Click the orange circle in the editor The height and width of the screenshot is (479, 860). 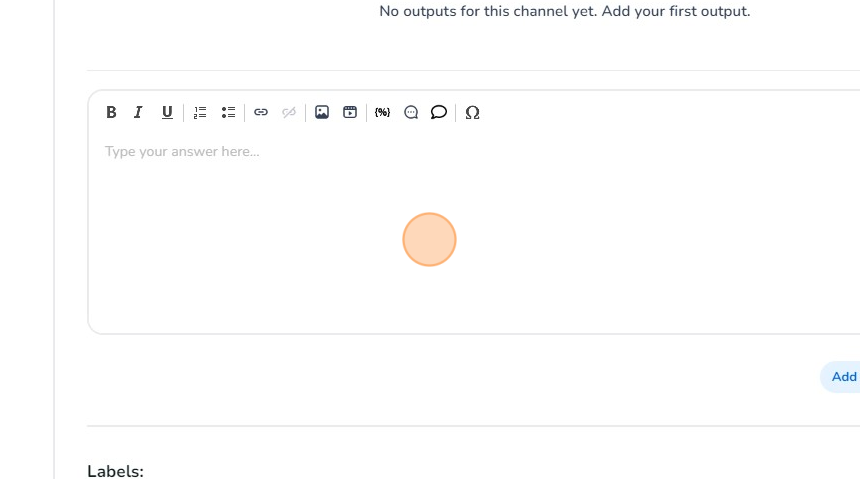point(430,240)
